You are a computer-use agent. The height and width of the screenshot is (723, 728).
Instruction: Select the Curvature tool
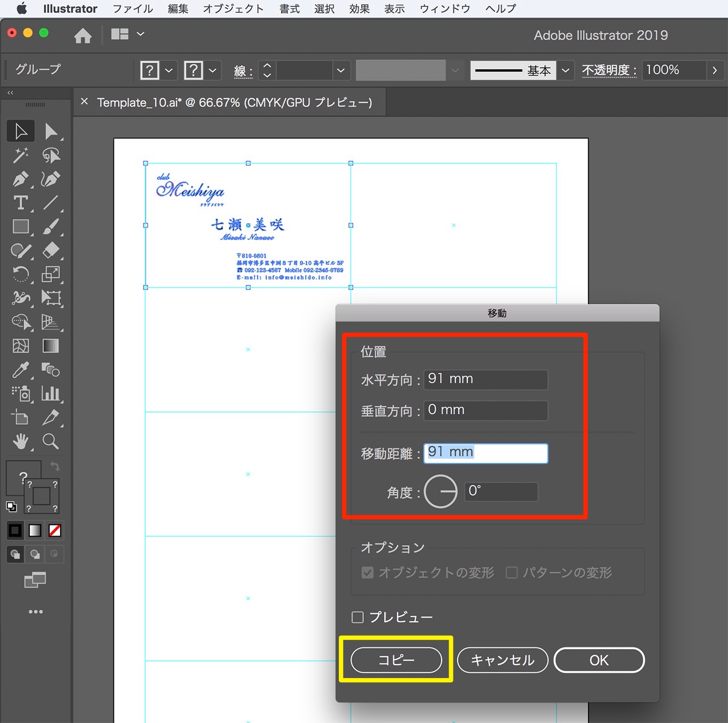tap(51, 179)
